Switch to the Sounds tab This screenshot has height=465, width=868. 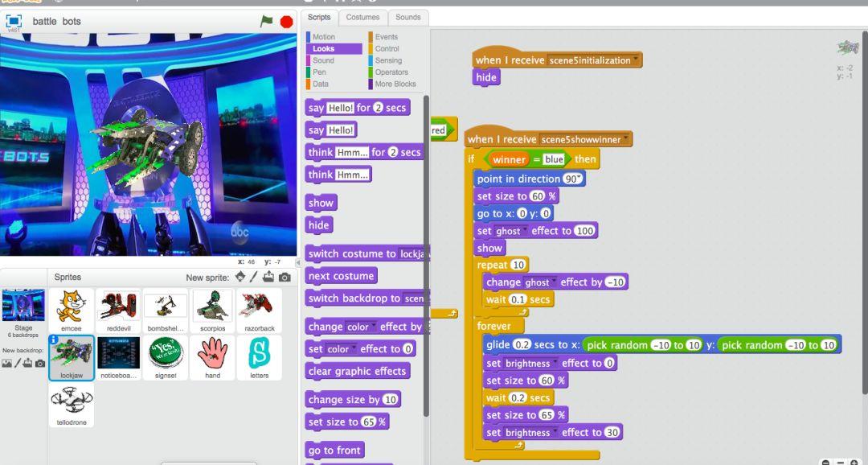pyautogui.click(x=408, y=17)
